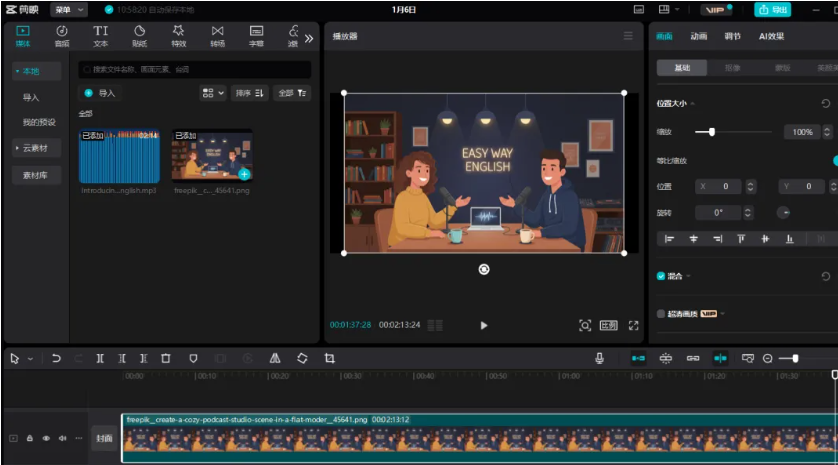Select the Introducing English mp3 thumbnail
This screenshot has width=838, height=465.
click(x=119, y=154)
